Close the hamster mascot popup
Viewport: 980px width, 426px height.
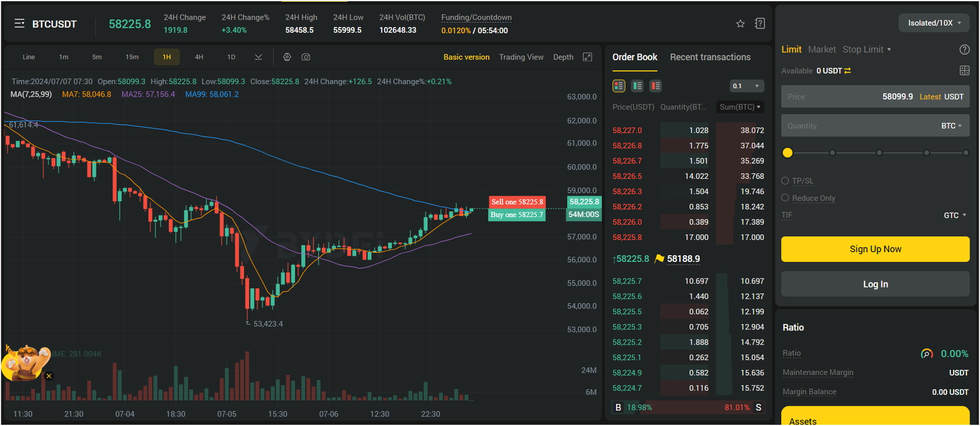pos(49,376)
